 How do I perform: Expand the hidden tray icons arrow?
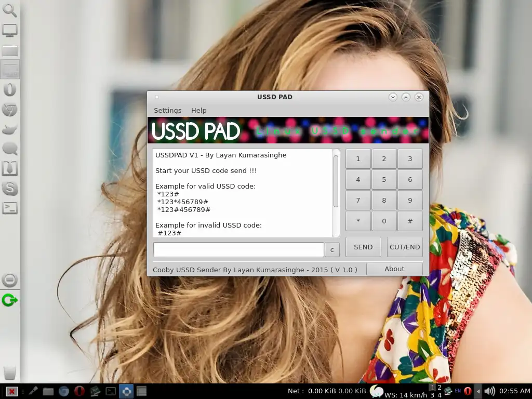click(x=478, y=391)
